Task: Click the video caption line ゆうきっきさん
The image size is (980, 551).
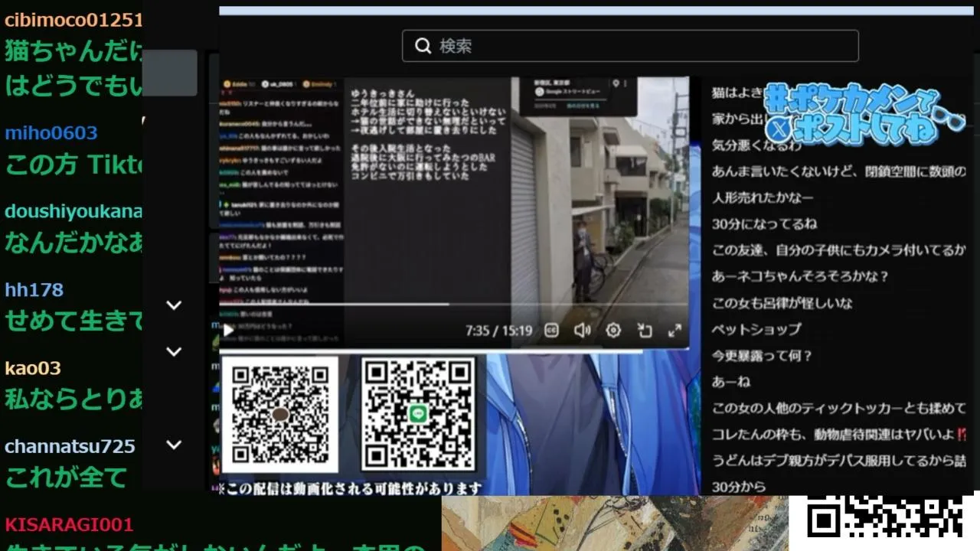Action: (383, 93)
